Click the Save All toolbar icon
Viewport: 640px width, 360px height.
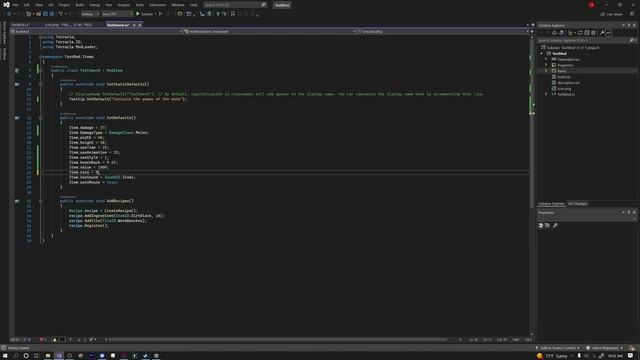(x=51, y=14)
